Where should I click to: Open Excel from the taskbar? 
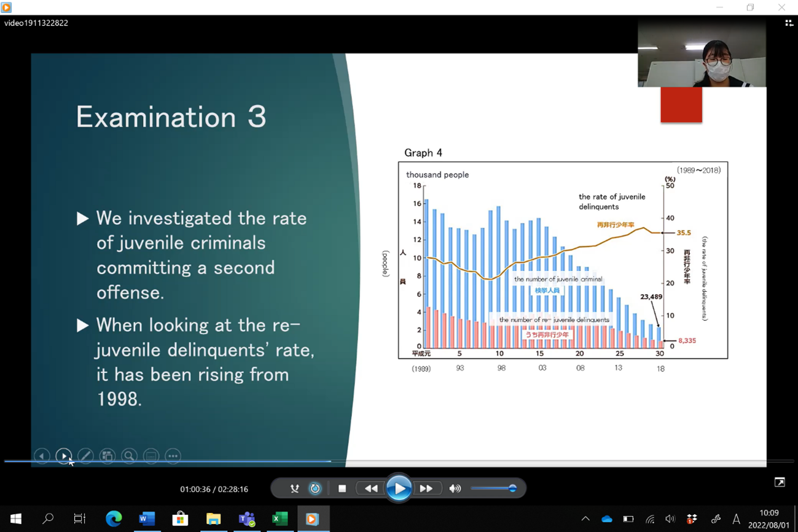(x=280, y=518)
